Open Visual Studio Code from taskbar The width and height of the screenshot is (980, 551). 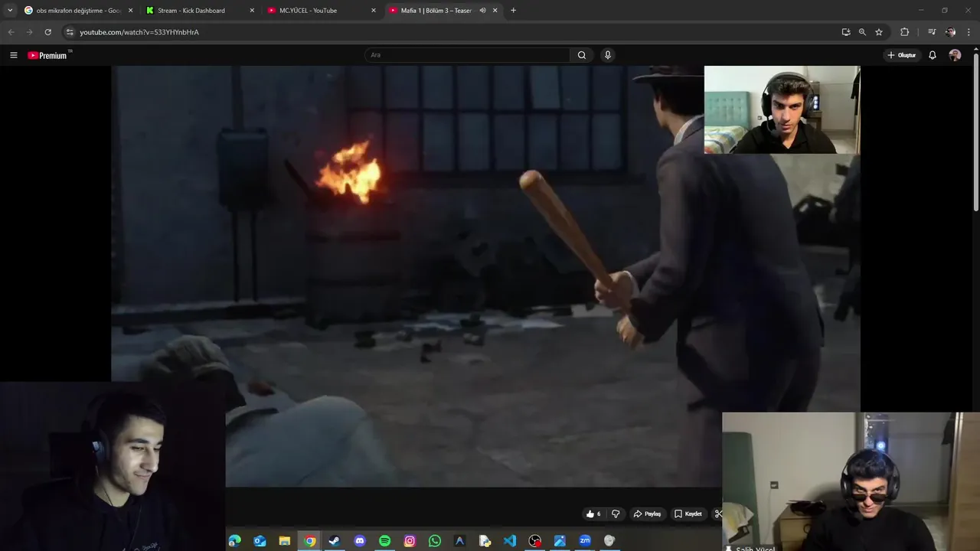510,541
